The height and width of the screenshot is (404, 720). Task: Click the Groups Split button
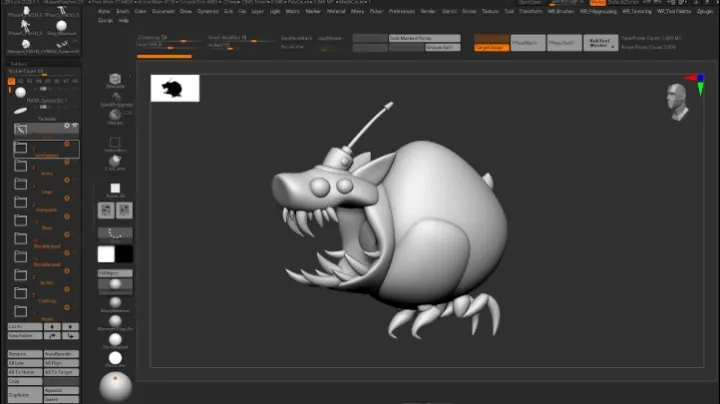(x=443, y=47)
